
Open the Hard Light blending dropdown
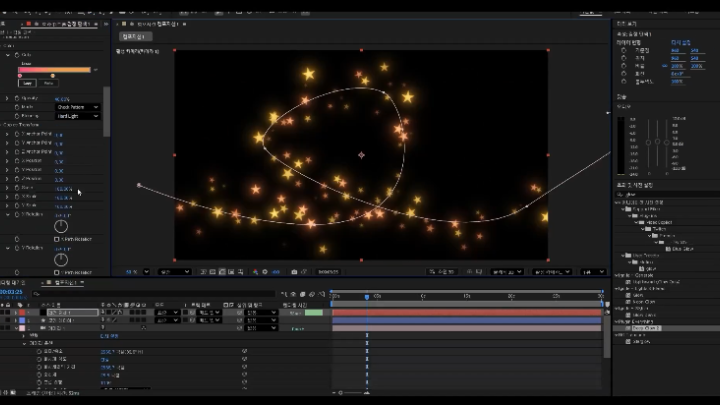click(x=77, y=116)
